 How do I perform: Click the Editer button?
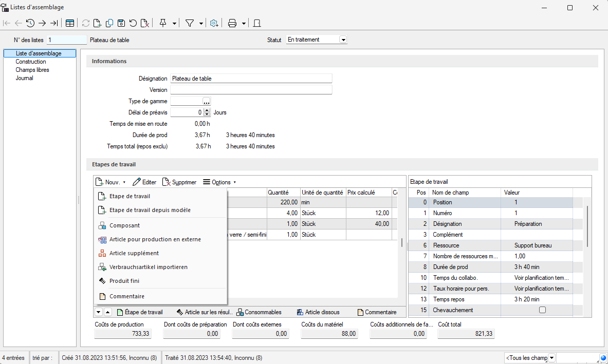point(144,182)
